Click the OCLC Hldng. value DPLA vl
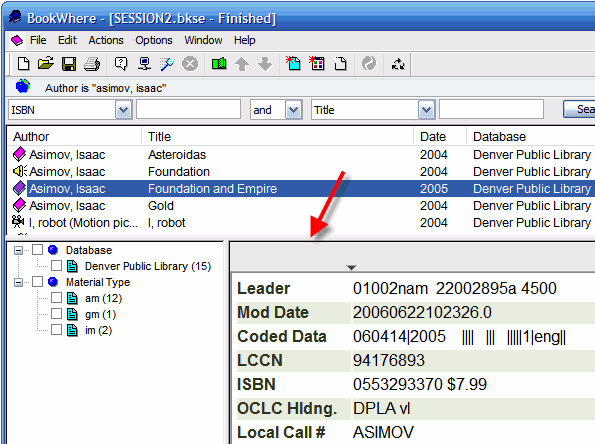This screenshot has width=595, height=444. pyautogui.click(x=381, y=408)
